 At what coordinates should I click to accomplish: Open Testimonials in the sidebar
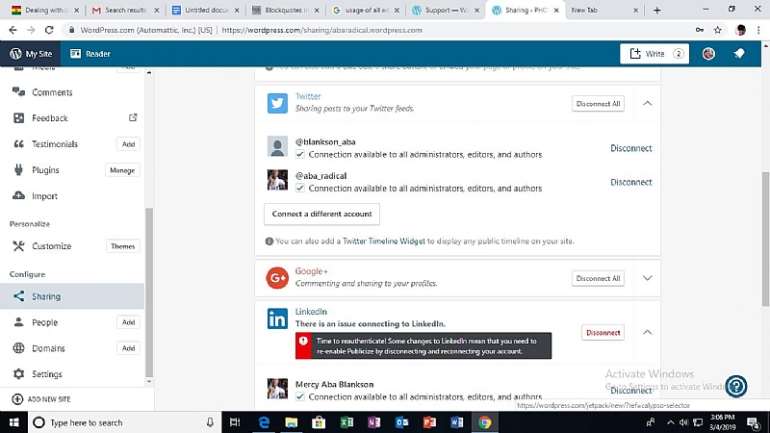pyautogui.click(x=54, y=144)
